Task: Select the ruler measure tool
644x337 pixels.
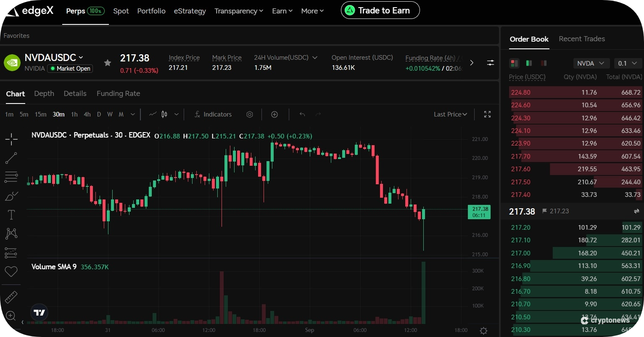Action: (x=11, y=297)
